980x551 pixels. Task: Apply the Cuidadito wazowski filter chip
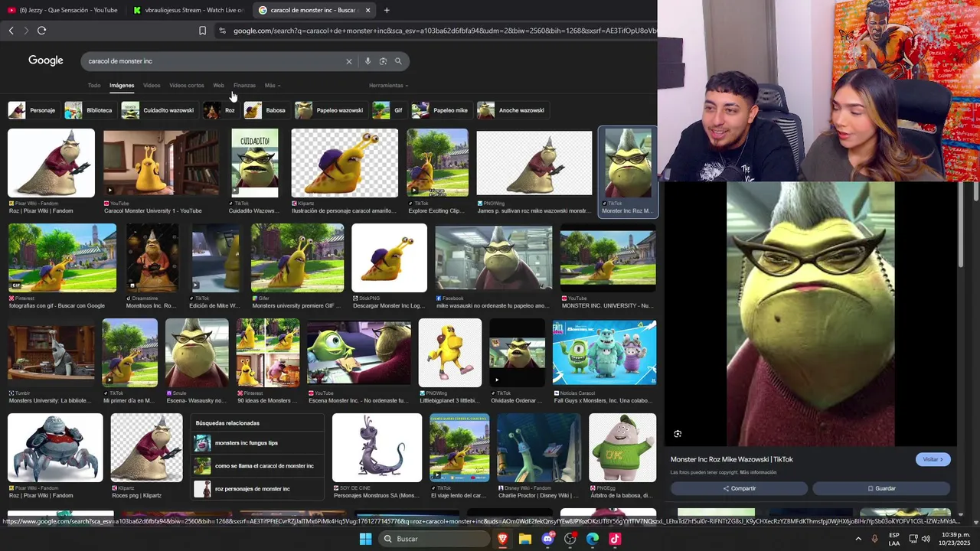pos(158,110)
